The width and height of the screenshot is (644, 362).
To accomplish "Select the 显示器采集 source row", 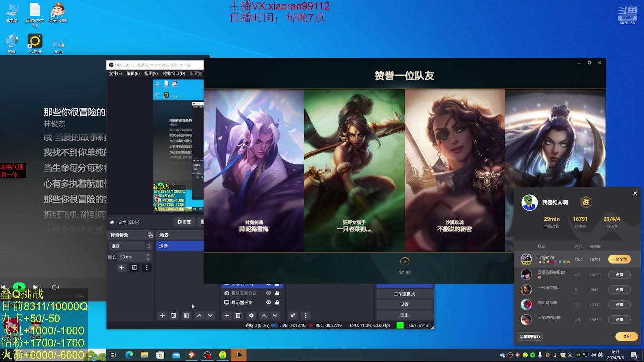I will pyautogui.click(x=252, y=302).
